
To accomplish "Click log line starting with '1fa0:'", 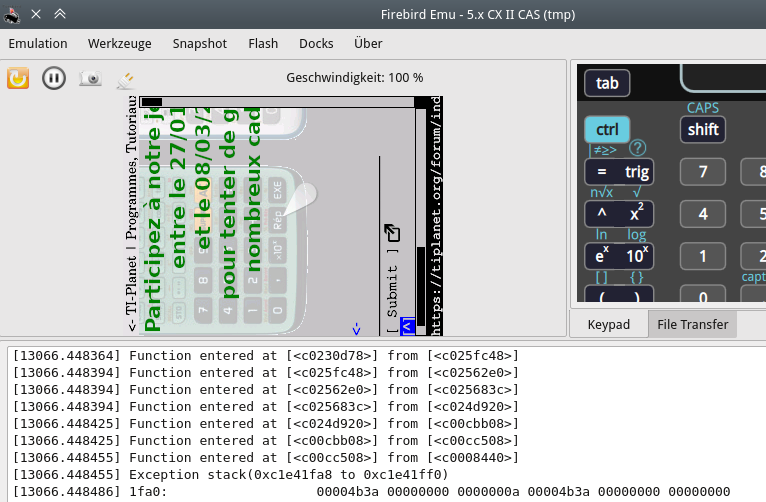I will [x=371, y=491].
